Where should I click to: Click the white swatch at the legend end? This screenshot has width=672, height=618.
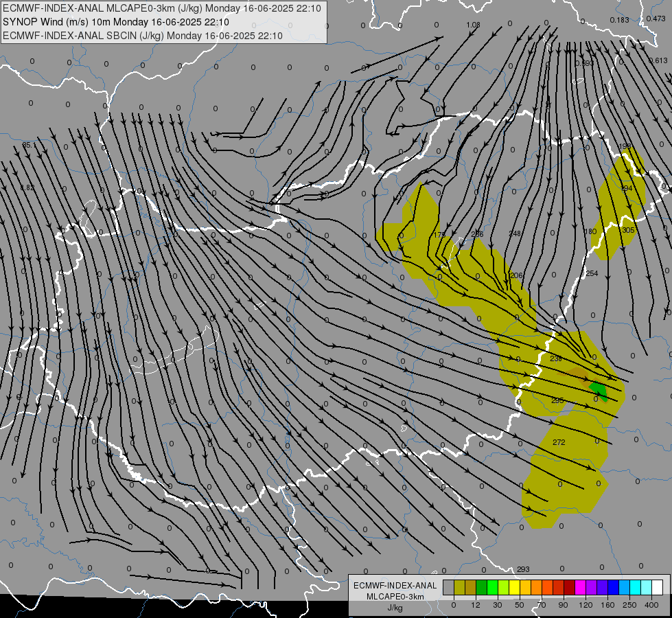click(x=658, y=587)
